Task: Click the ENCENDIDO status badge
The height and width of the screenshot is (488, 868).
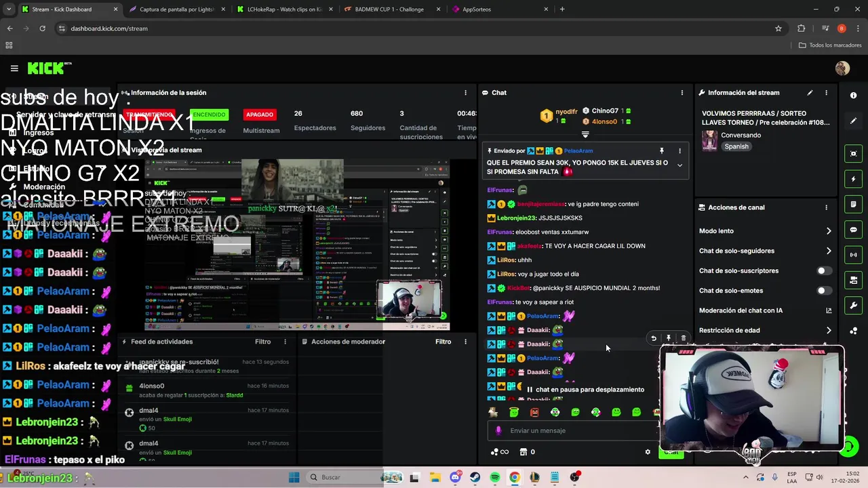Action: tap(209, 115)
